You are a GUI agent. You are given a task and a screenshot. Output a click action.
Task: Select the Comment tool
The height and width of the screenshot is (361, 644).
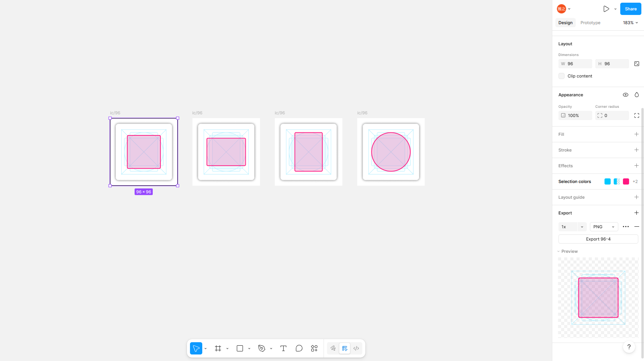pos(299,348)
